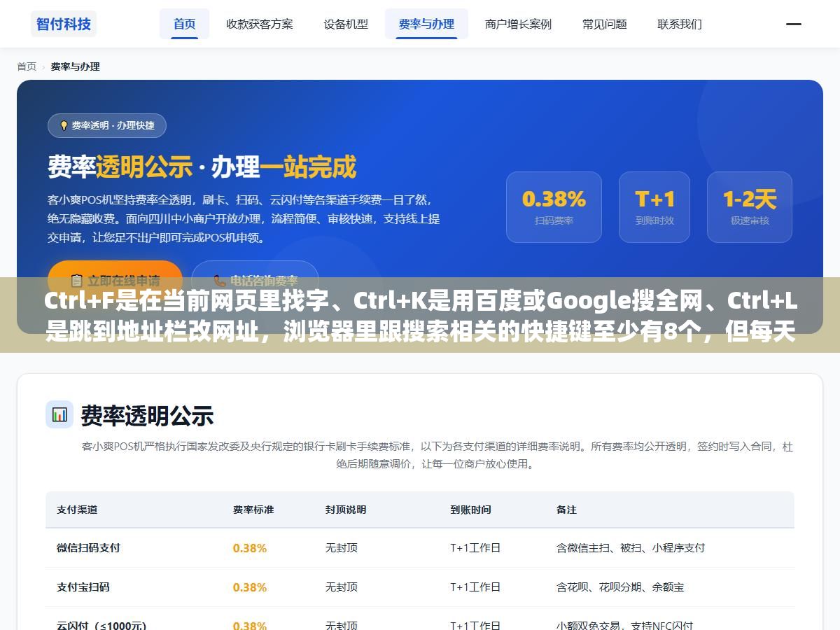Click the chart icon beside 费率透明公示
The height and width of the screenshot is (630, 840).
(x=59, y=414)
